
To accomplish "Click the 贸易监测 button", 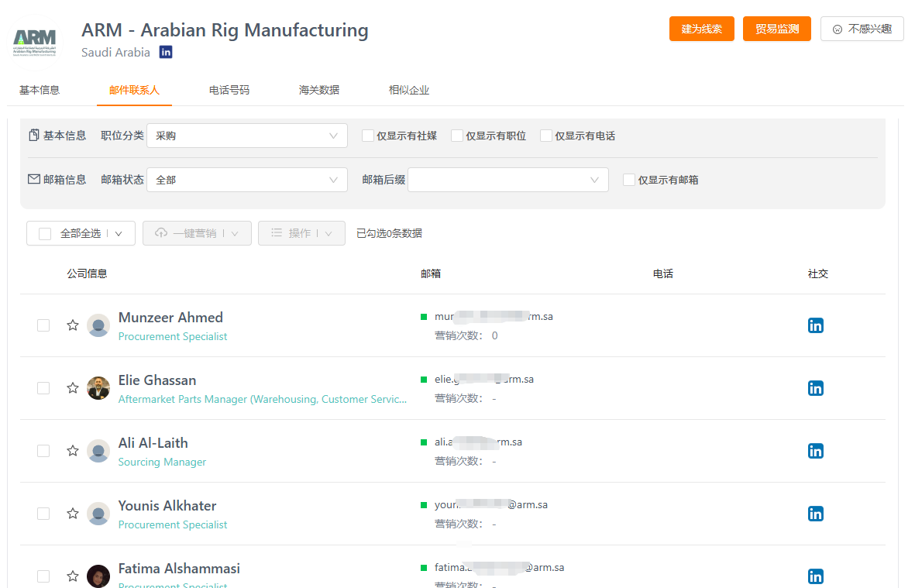I will [x=776, y=29].
